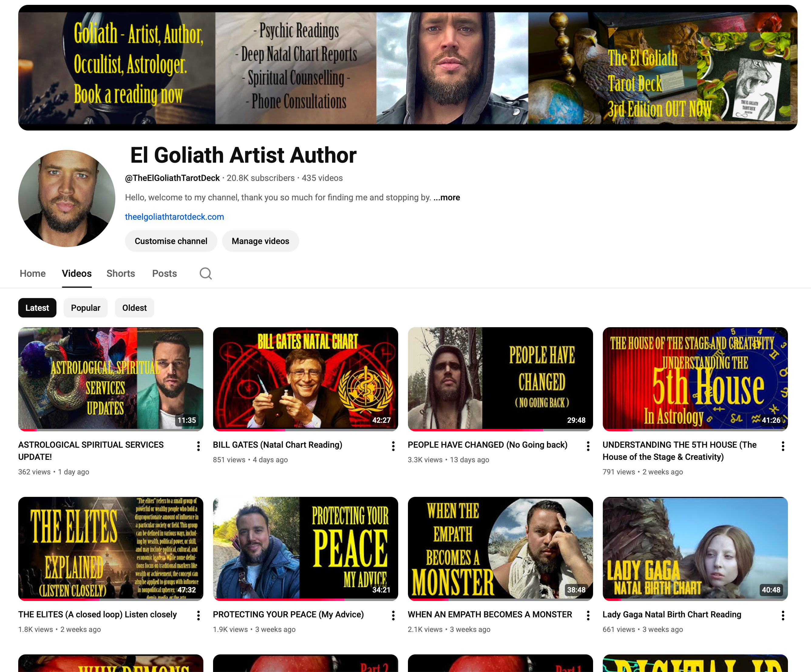Open options menu for UNDERSTANDING THE 5TH HOUSE

(x=783, y=446)
